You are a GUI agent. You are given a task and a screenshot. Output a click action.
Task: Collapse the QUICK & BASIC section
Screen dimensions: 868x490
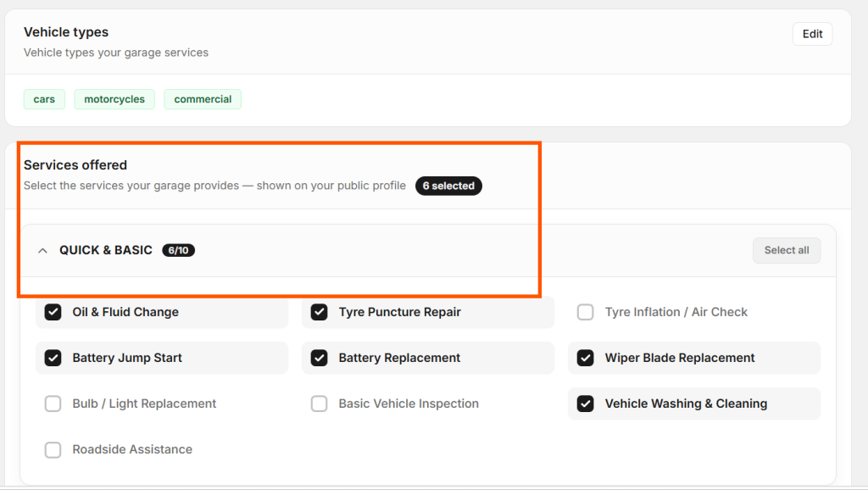coord(42,250)
